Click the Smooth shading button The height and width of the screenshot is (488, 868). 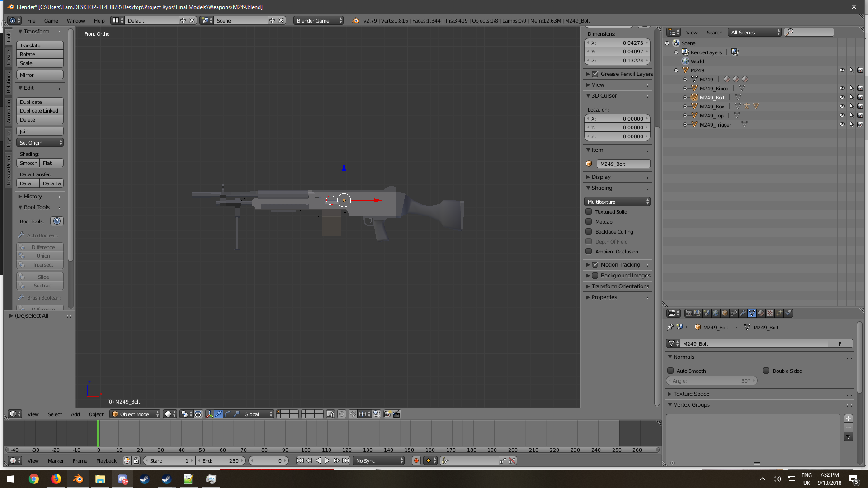pos(28,163)
